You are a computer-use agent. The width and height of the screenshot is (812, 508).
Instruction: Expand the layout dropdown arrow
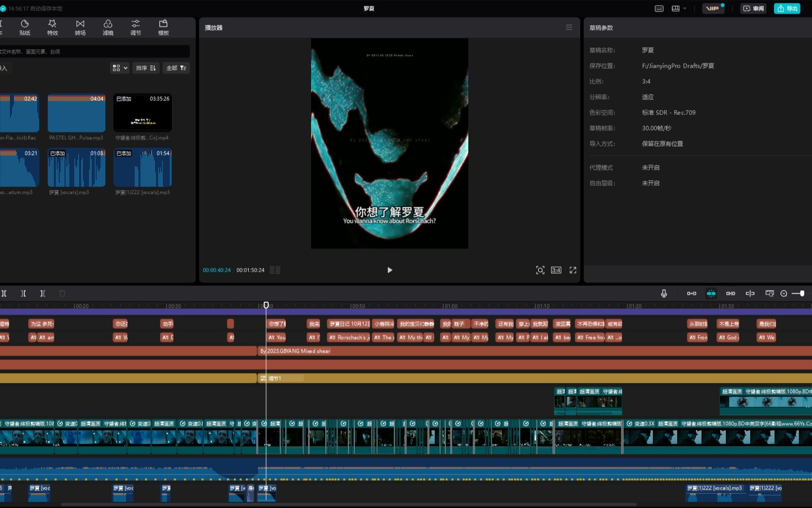pyautogui.click(x=685, y=8)
